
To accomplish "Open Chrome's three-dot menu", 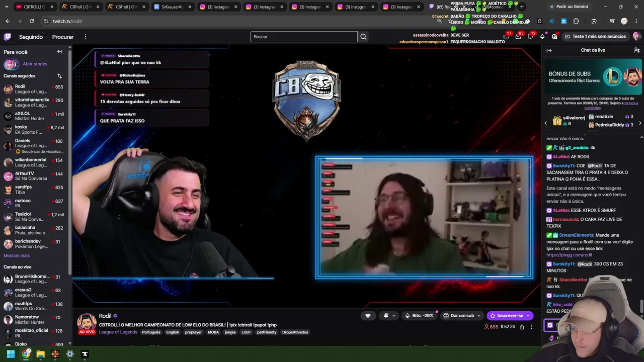I will pos(635,21).
